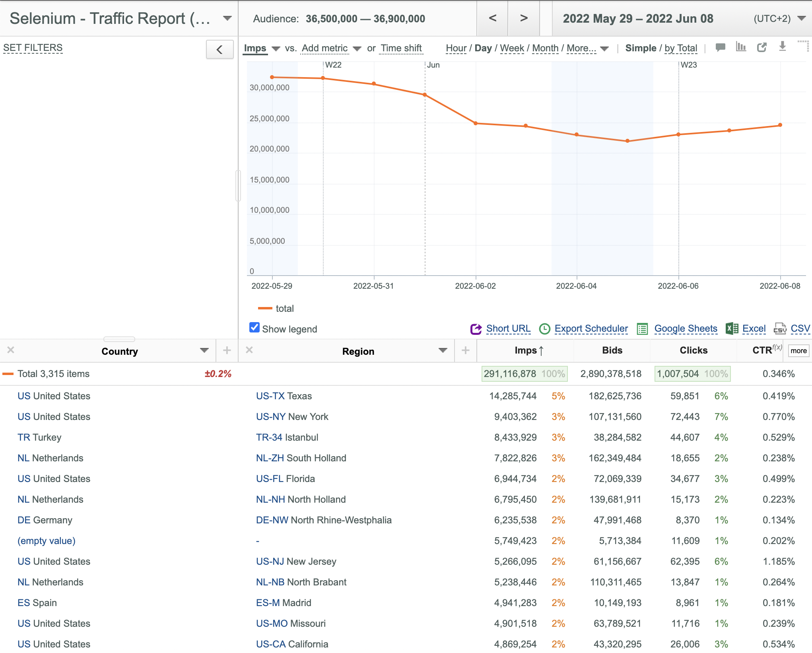
Task: Select the Week time granularity
Action: pos(512,48)
